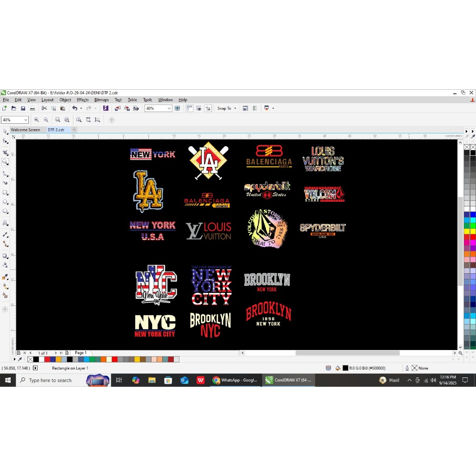The width and height of the screenshot is (476, 476).
Task: Select the Transparency tool
Action: pyautogui.click(x=5, y=265)
